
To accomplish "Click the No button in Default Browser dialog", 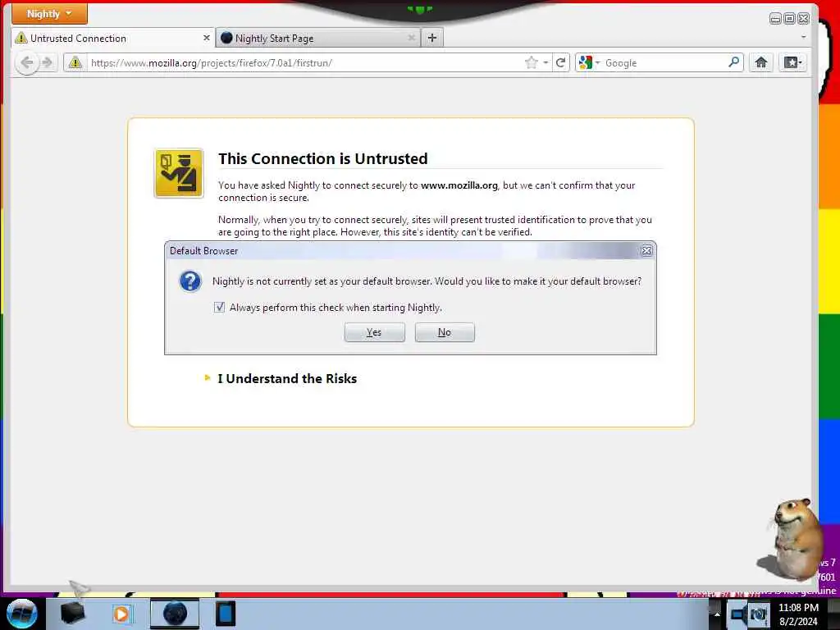I will (445, 332).
